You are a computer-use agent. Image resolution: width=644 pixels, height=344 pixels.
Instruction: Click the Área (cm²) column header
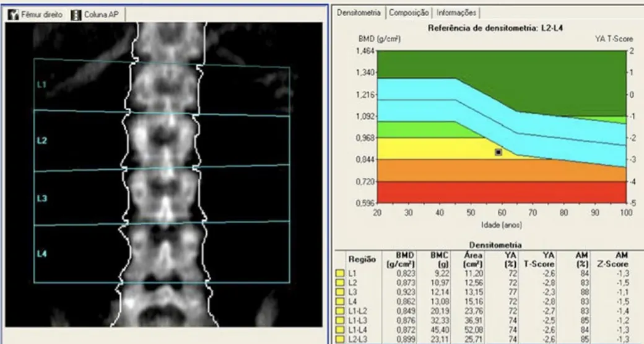tap(472, 260)
